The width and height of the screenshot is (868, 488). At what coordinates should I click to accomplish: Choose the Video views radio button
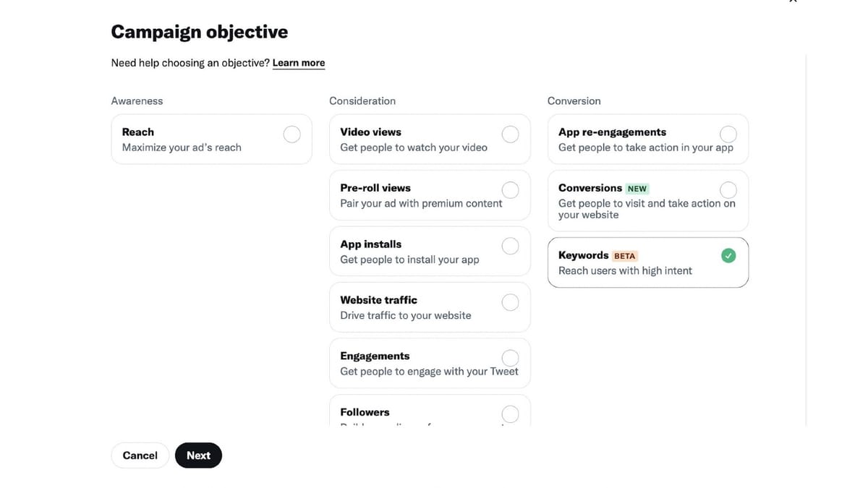510,134
